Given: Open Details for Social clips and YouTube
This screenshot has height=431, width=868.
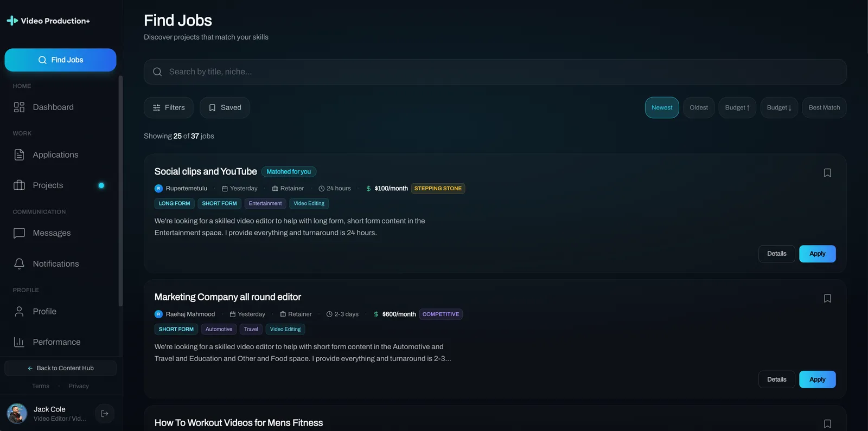Looking at the screenshot, I should pyautogui.click(x=777, y=254).
